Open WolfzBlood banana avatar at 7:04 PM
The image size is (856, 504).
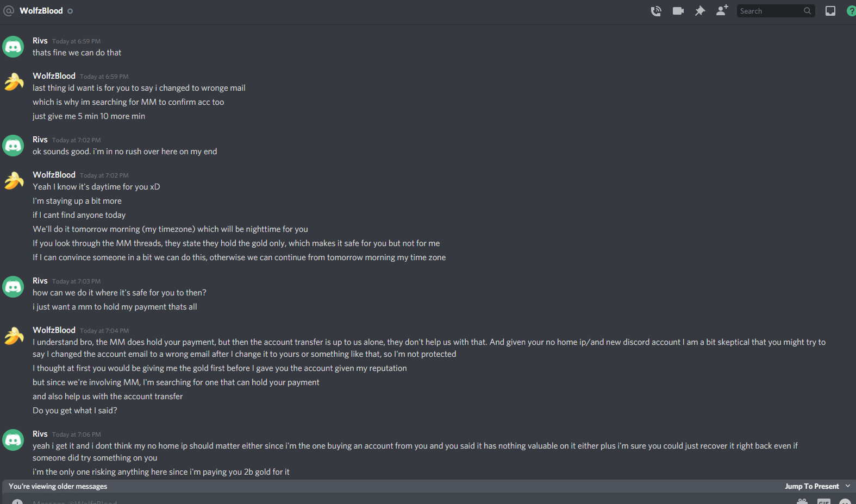pyautogui.click(x=13, y=336)
